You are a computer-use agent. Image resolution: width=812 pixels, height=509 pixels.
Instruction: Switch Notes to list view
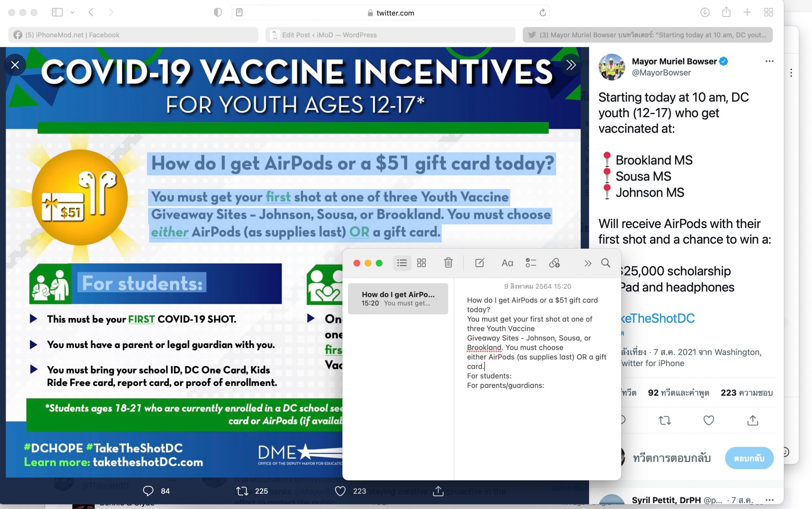pos(402,263)
